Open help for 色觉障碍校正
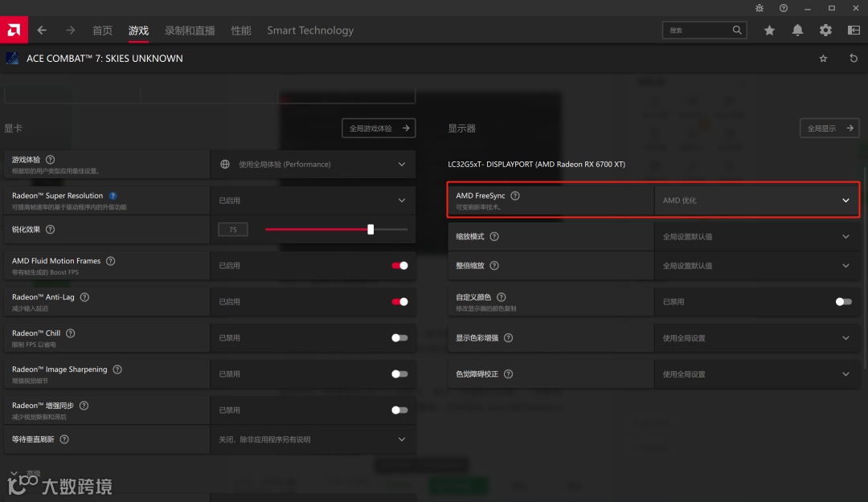The image size is (868, 502). click(508, 374)
